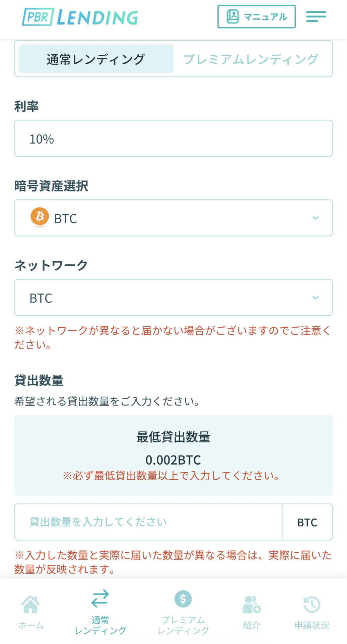This screenshot has height=644, width=347.
Task: Switch to プレミアムレンディング lending mode
Action: [x=250, y=58]
